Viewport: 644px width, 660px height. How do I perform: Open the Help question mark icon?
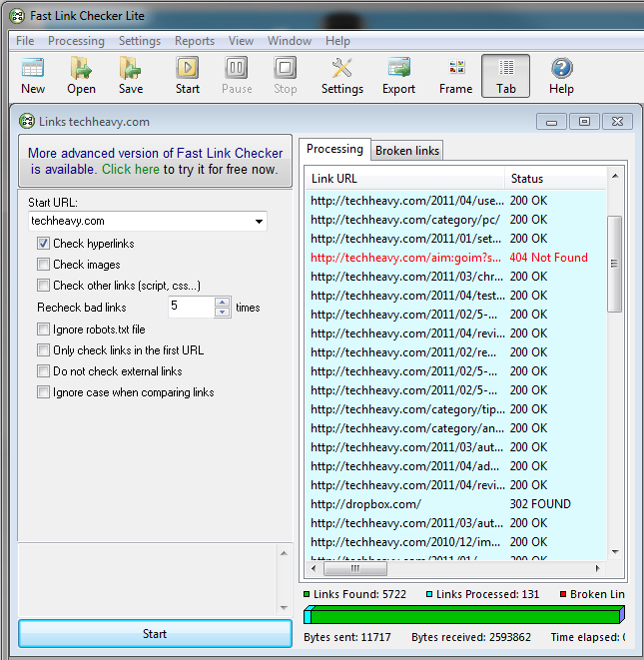561,76
